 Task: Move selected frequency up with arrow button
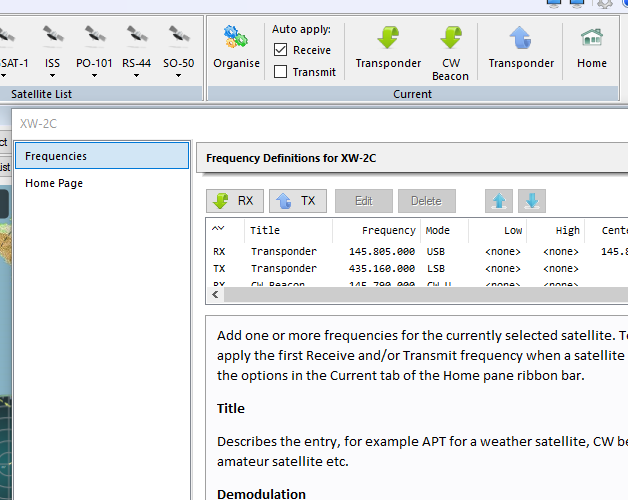tap(499, 201)
